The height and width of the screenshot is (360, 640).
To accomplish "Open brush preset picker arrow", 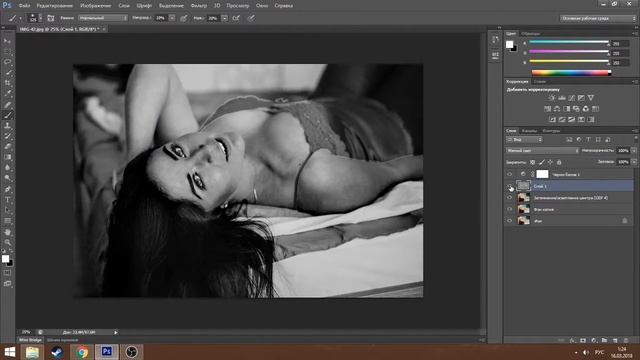I will 40,18.
